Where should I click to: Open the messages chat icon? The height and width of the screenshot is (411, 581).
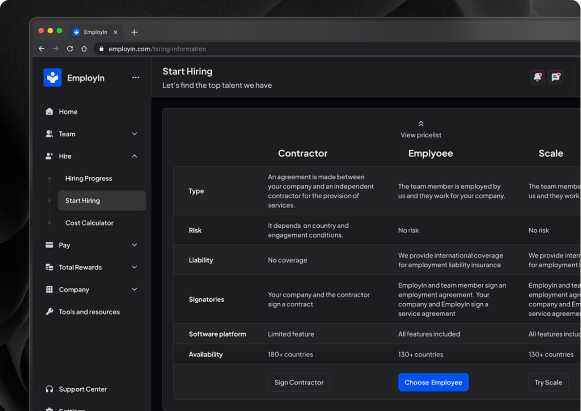(x=555, y=77)
